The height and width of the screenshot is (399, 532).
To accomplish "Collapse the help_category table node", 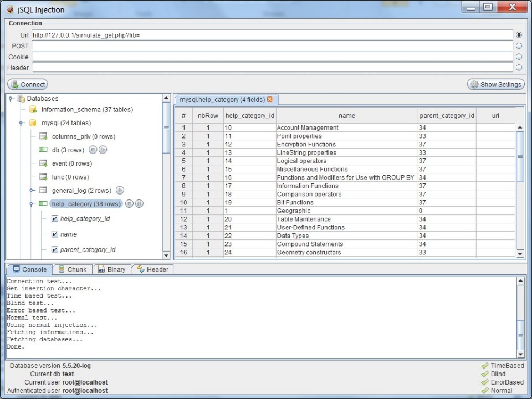I will coord(32,204).
